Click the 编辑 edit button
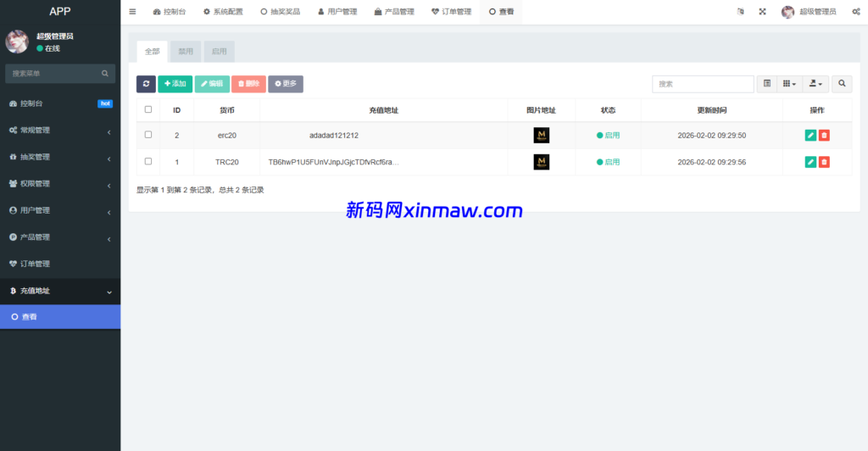 point(212,84)
